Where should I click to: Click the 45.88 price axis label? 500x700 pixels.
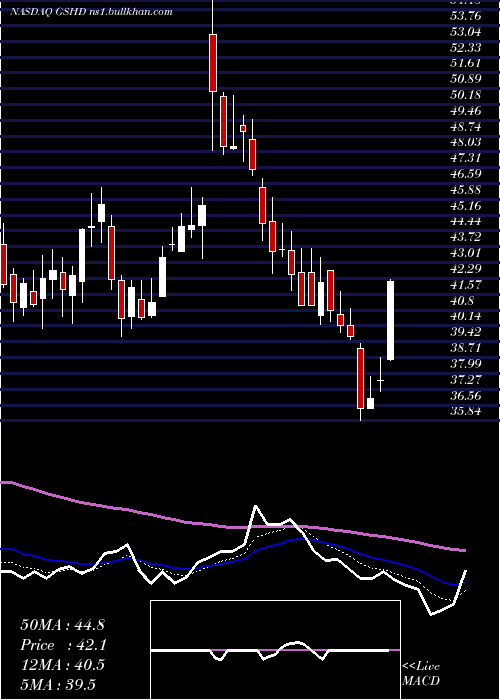click(465, 190)
